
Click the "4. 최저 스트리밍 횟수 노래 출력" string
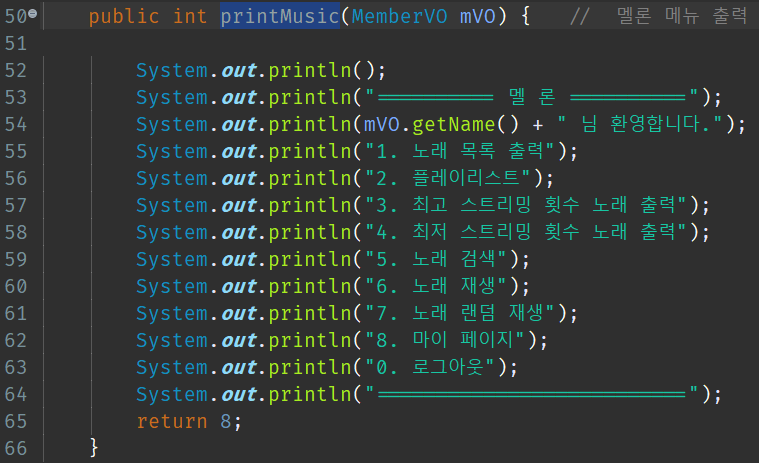click(x=526, y=233)
